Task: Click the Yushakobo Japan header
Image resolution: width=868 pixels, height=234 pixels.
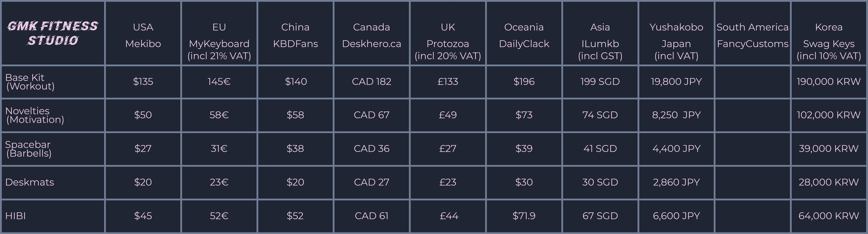Action: point(676,41)
